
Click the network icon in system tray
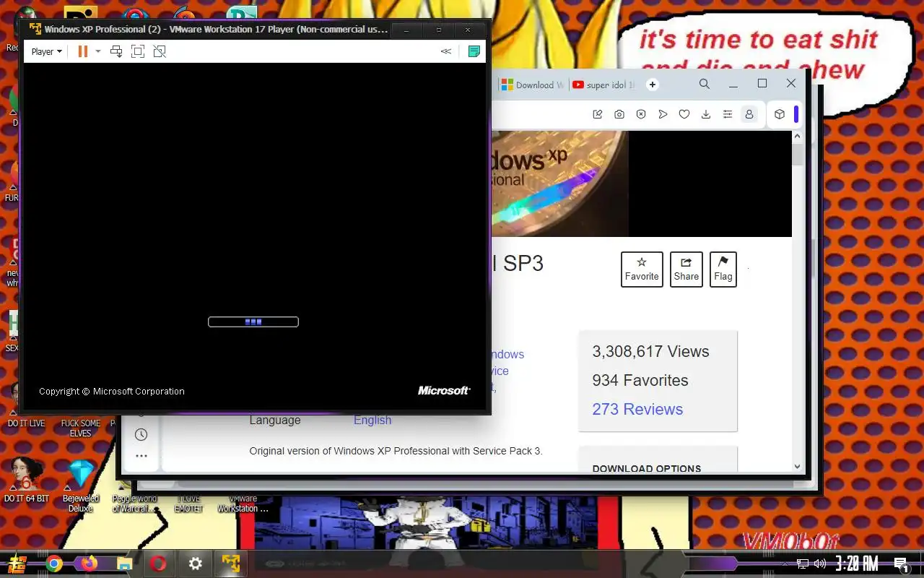pyautogui.click(x=803, y=564)
